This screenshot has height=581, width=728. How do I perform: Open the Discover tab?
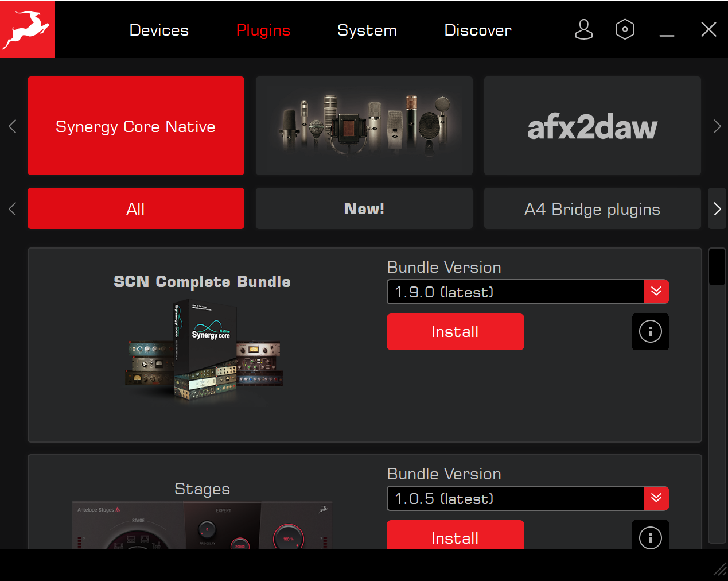coord(478,30)
